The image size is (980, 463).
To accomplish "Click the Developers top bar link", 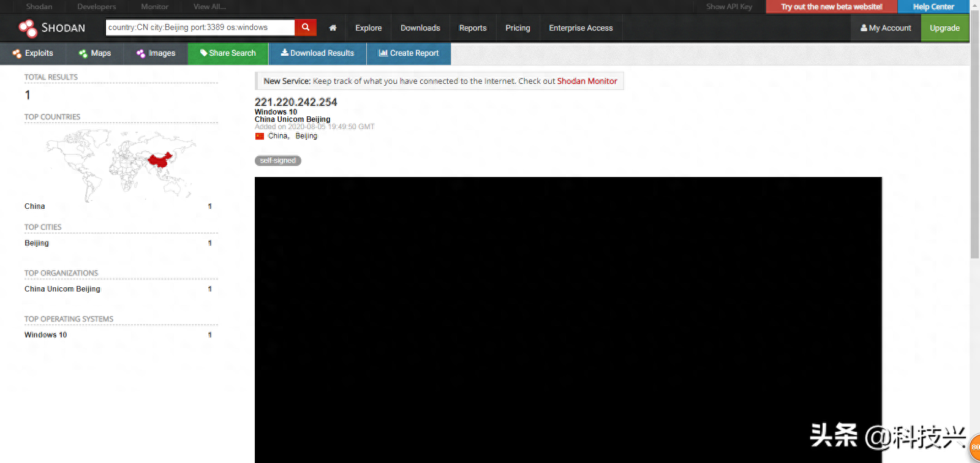I will coord(97,7).
